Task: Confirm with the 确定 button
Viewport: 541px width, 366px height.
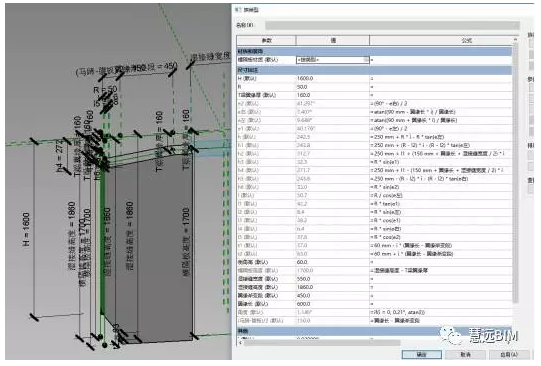Action: click(x=421, y=354)
